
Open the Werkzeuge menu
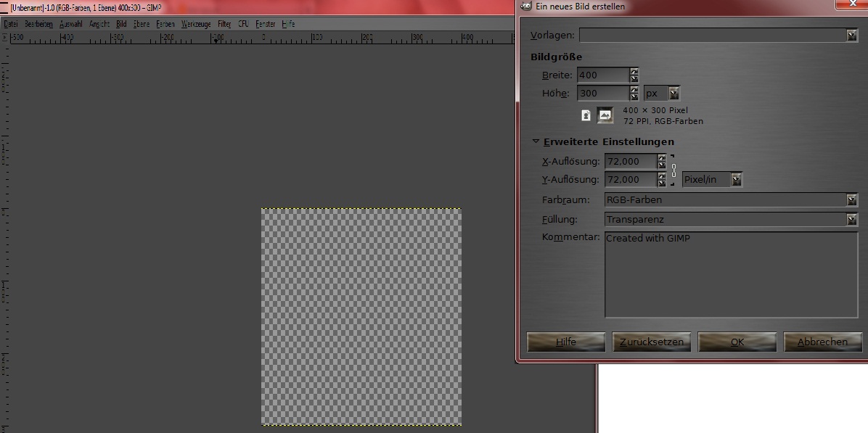(196, 24)
